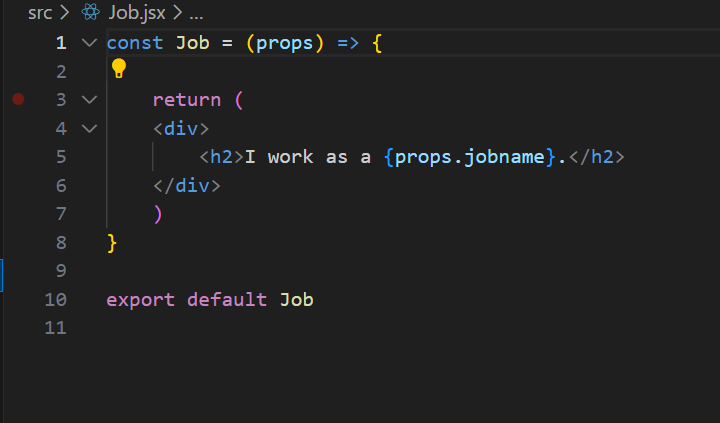Image resolution: width=720 pixels, height=423 pixels.
Task: Click the closing h2 tag
Action: coord(596,157)
